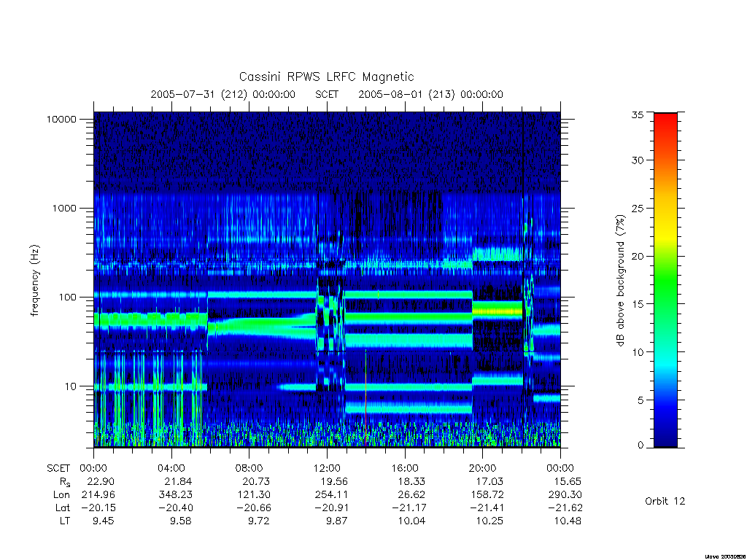Click the longitude value 158.72
Viewport: 747px width, 560px height.
(487, 495)
